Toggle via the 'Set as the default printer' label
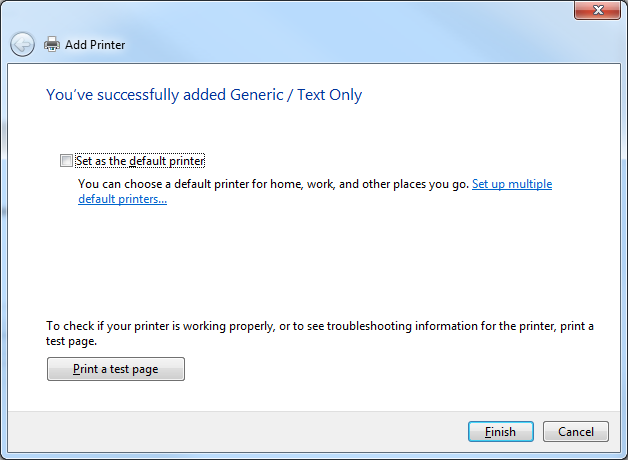628x460 pixels. (140, 161)
